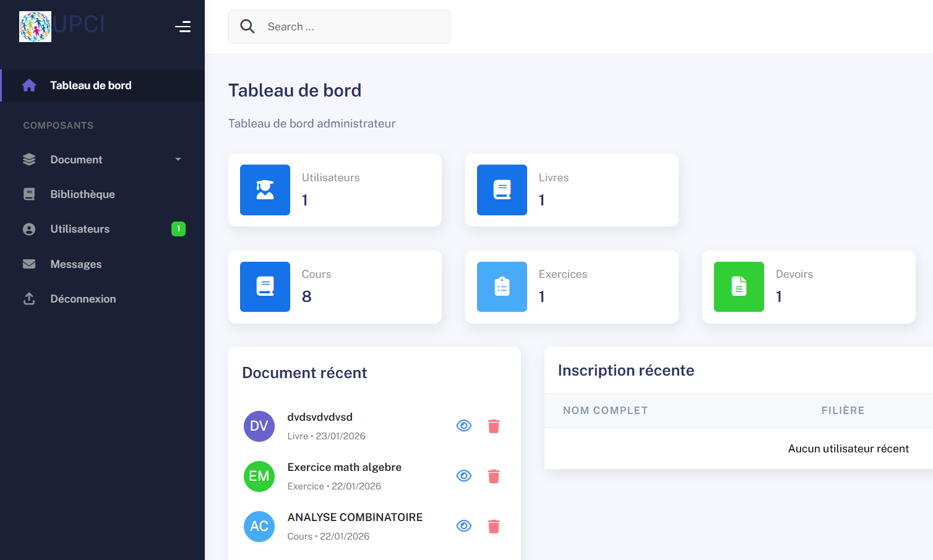Click the Bibliothèque book icon
Viewport: 933px width, 560px height.
pyautogui.click(x=29, y=194)
